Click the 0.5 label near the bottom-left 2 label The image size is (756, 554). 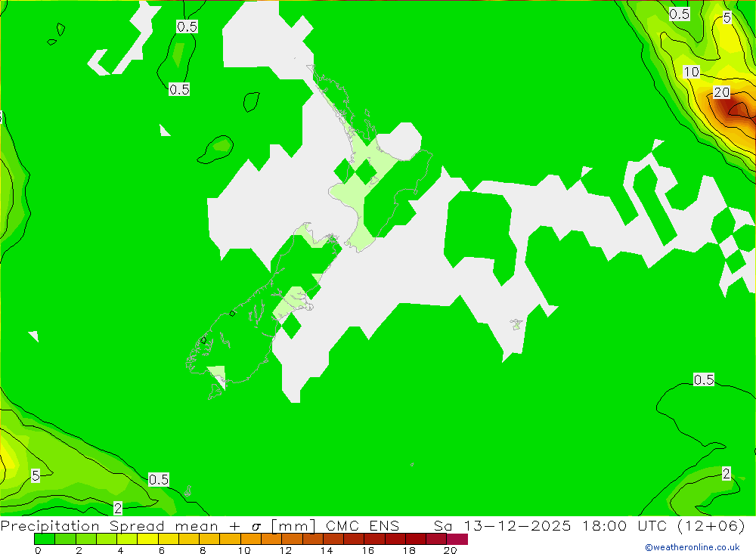tap(159, 479)
